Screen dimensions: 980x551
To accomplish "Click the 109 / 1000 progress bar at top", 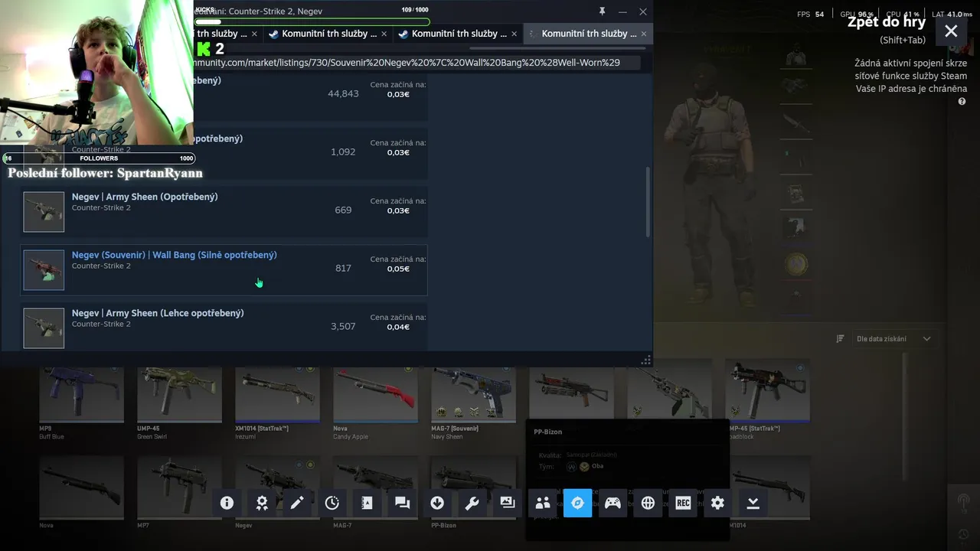I will [x=312, y=22].
